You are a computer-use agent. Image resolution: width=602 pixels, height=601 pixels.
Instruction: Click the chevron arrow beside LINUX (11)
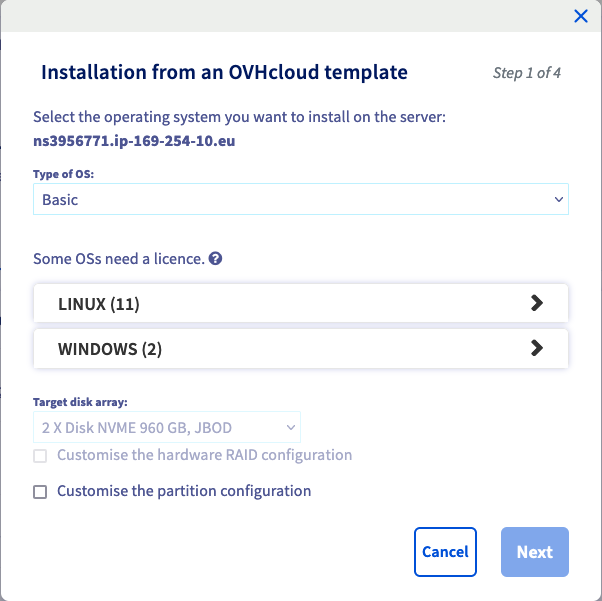537,302
